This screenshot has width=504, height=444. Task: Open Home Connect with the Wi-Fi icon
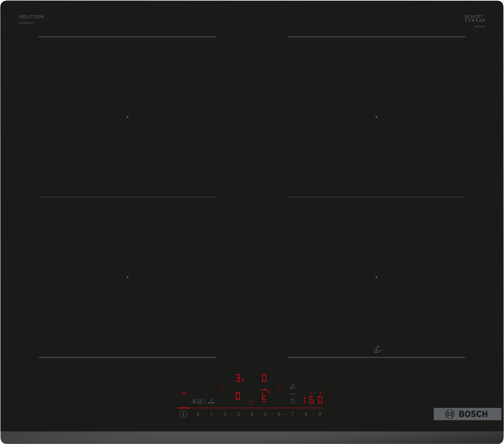point(185,394)
